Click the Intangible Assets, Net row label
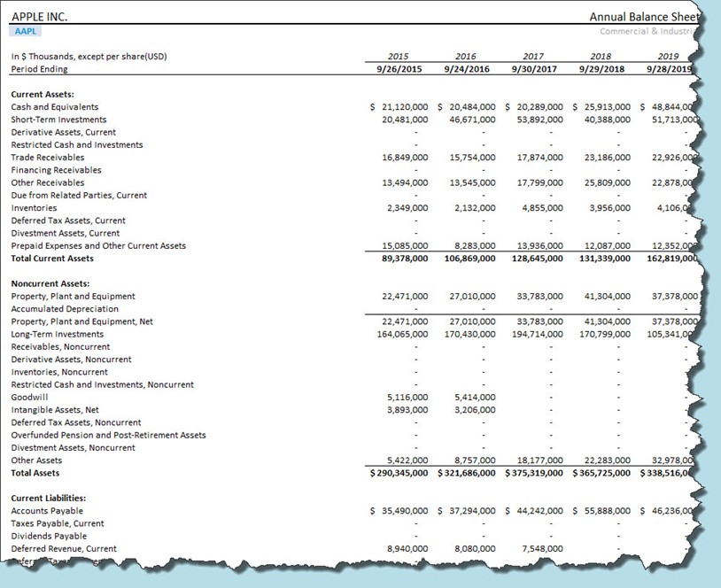Image resolution: width=721 pixels, height=588 pixels. pyautogui.click(x=55, y=410)
